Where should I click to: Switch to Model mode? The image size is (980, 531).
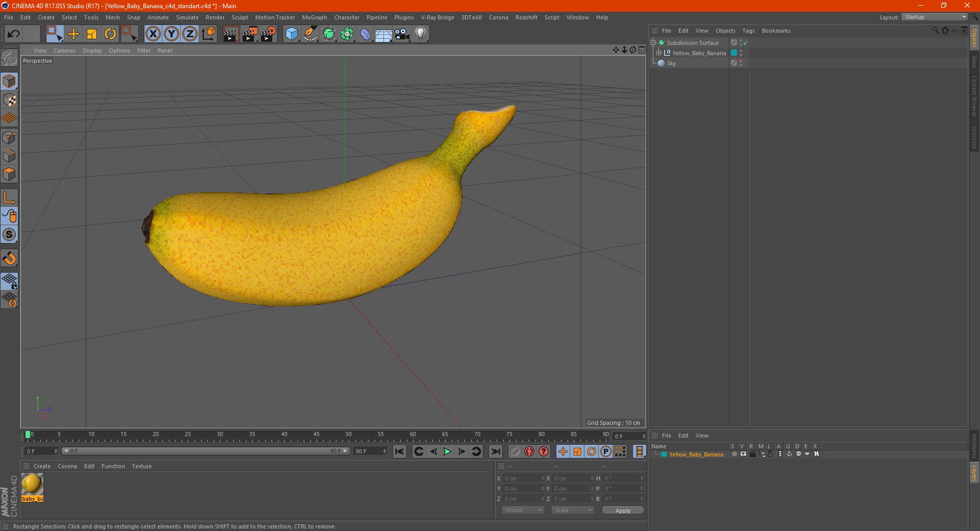click(x=9, y=82)
